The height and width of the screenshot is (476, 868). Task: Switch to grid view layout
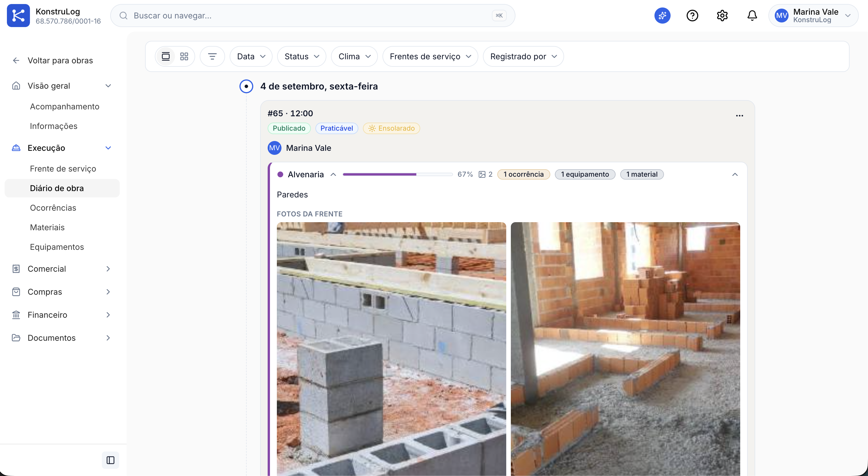pos(184,56)
